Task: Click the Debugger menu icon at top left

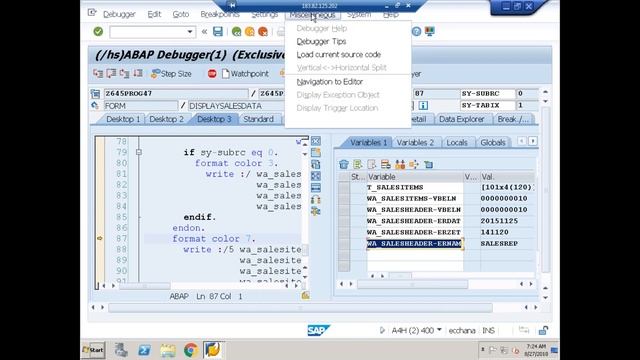Action: point(92,13)
